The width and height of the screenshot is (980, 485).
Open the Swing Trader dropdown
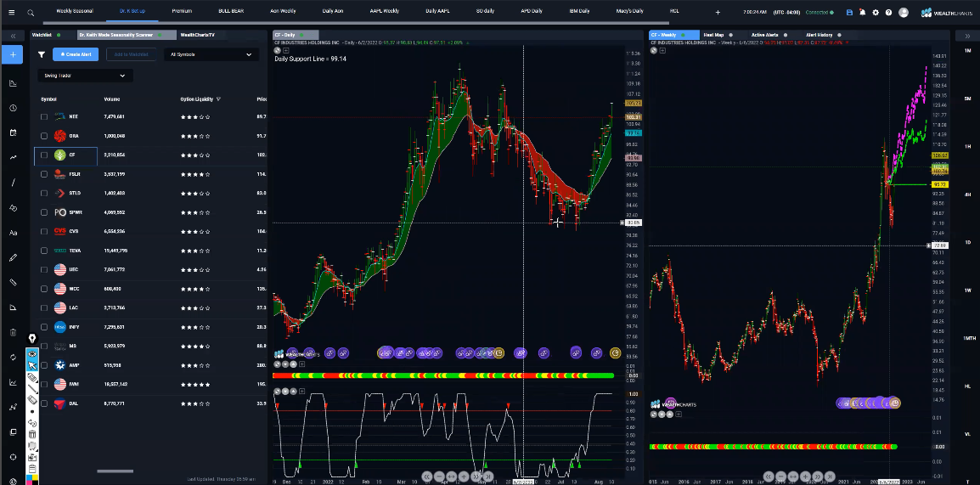tap(85, 76)
